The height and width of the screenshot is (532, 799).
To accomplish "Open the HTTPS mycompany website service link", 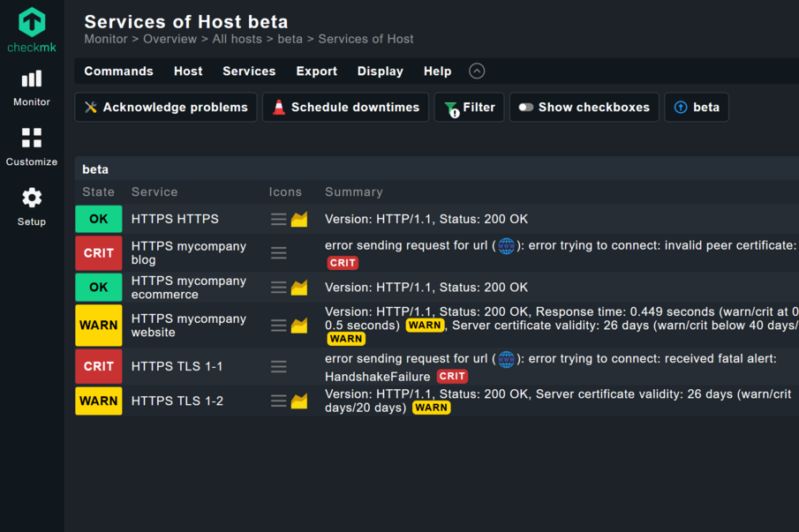I will [188, 326].
